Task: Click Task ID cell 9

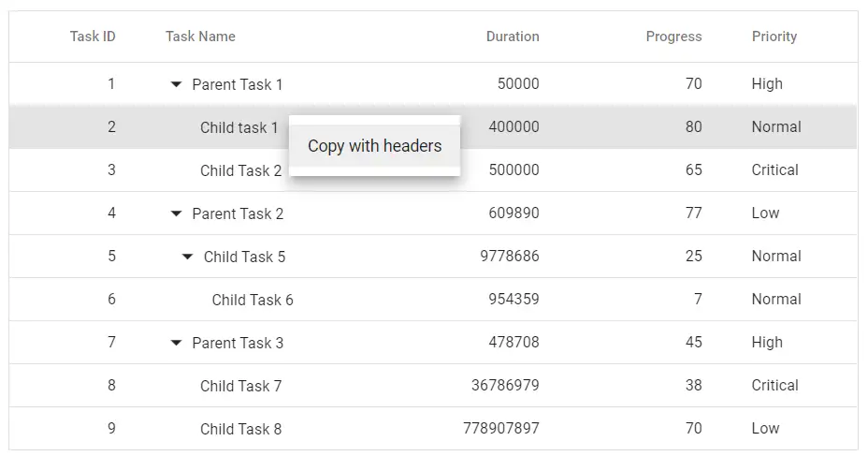Action: [x=111, y=429]
